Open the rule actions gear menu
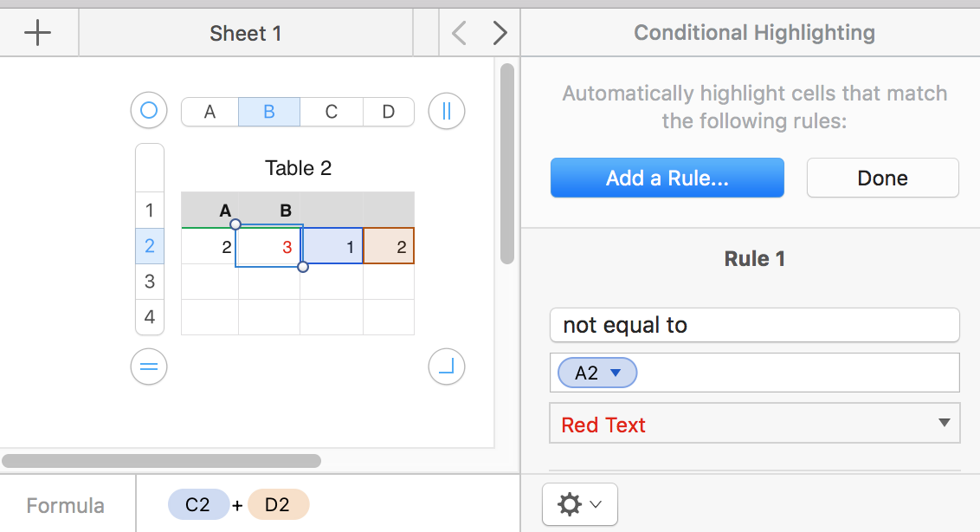Image resolution: width=980 pixels, height=532 pixels. (x=579, y=503)
